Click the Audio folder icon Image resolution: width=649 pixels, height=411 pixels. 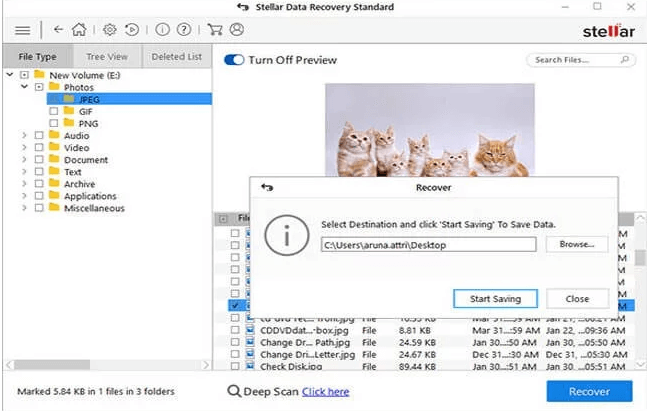coord(54,135)
